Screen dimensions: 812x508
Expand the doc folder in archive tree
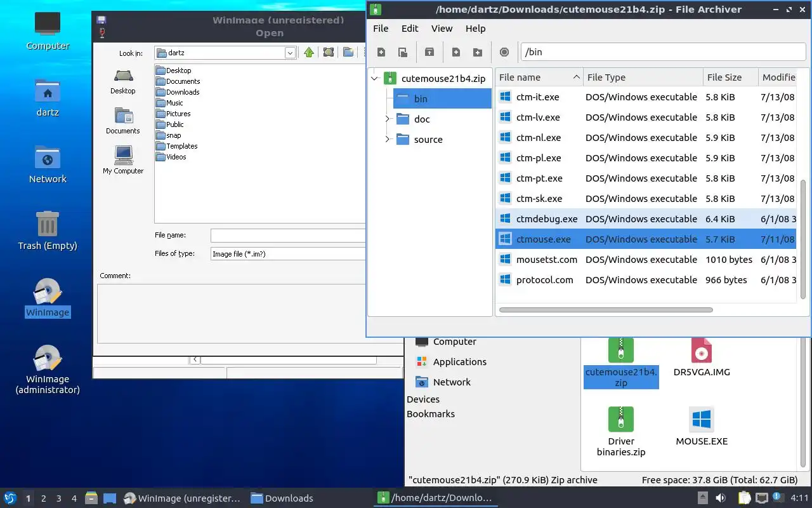click(x=388, y=119)
